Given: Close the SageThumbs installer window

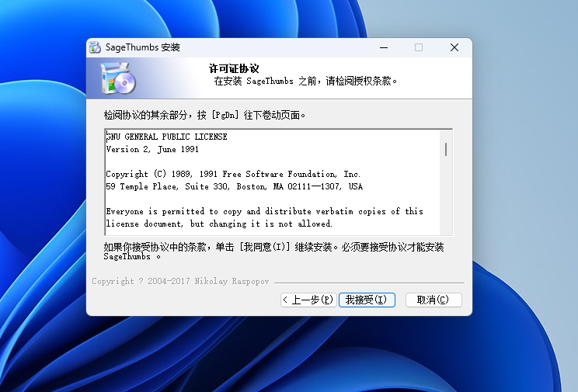Looking at the screenshot, I should coord(454,47).
